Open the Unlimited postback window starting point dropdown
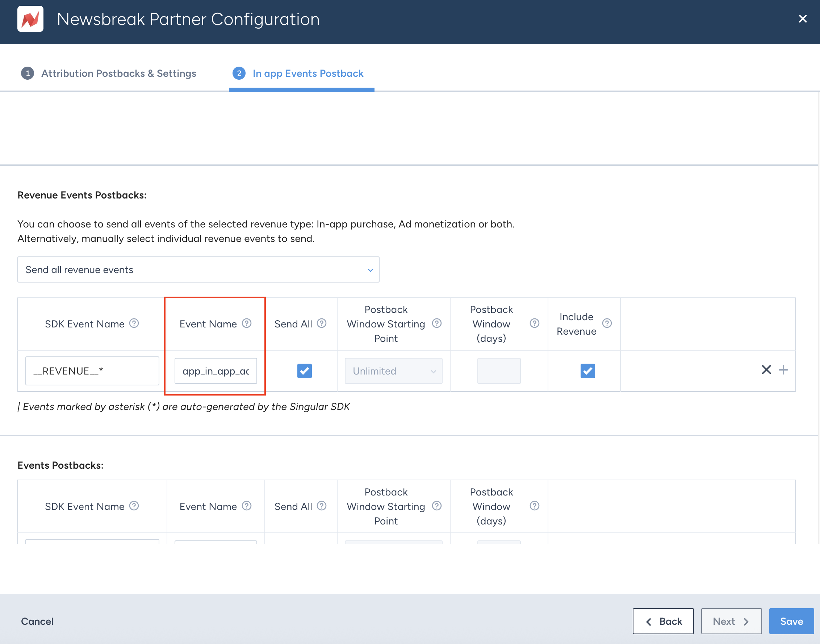 (x=393, y=371)
